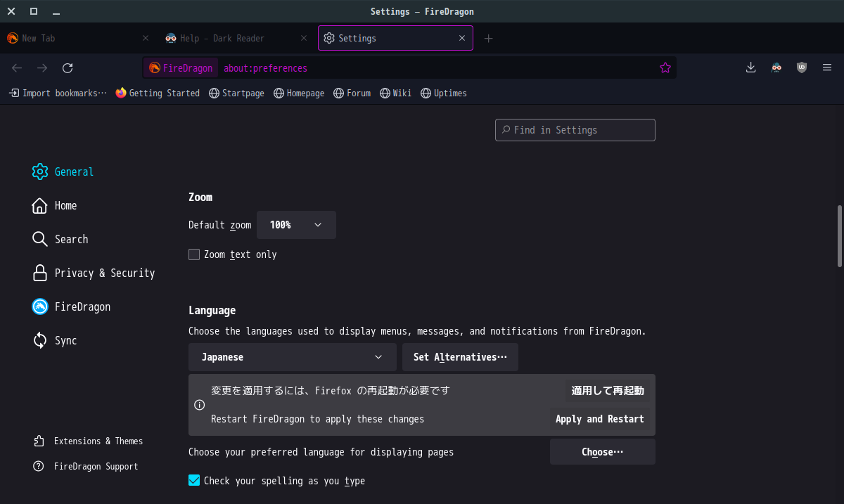Open a new tab with the plus button

click(489, 38)
